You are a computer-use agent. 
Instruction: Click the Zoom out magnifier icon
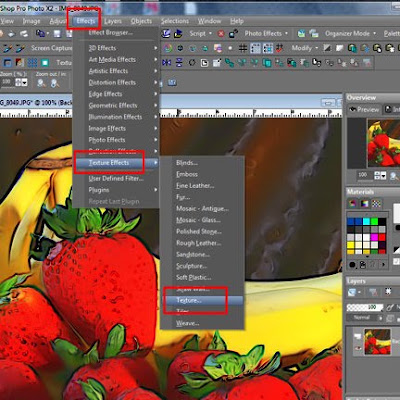(x=41, y=83)
